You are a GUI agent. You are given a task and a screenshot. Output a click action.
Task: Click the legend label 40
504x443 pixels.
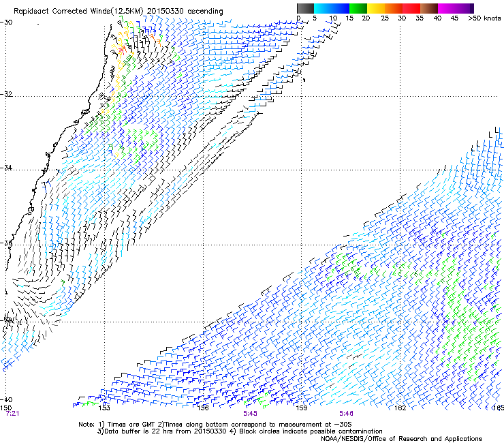[437, 18]
